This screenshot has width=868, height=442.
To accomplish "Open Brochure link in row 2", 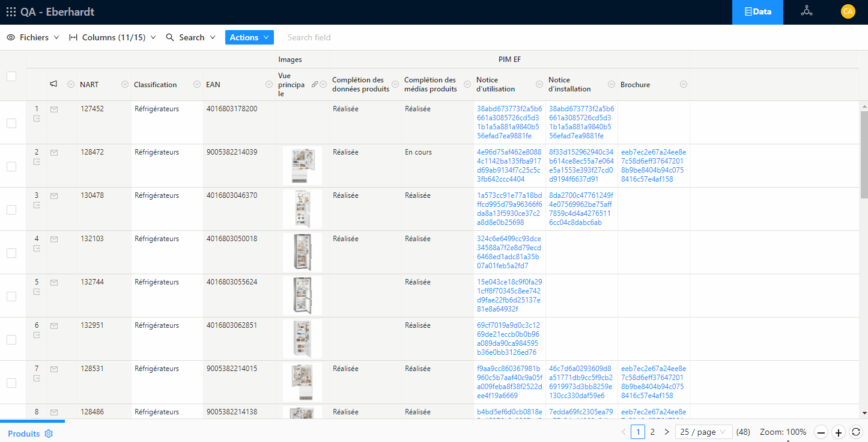I will [x=654, y=165].
